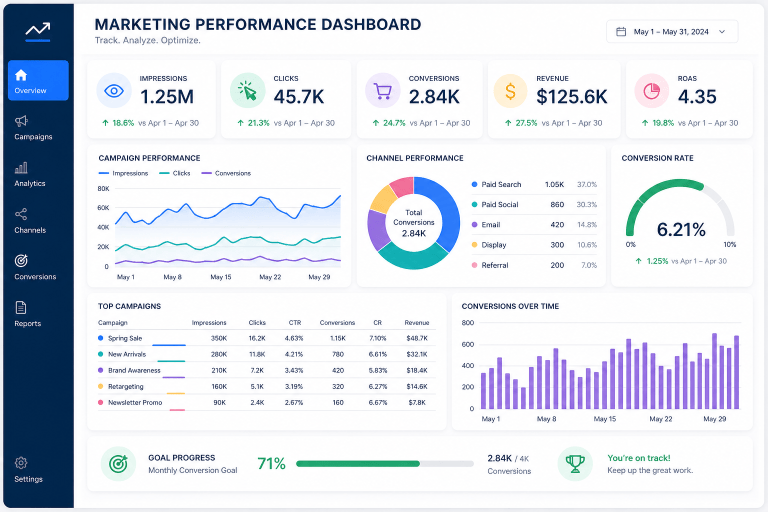Expand the date range dropdown chevron
768x512 pixels.
coord(722,32)
